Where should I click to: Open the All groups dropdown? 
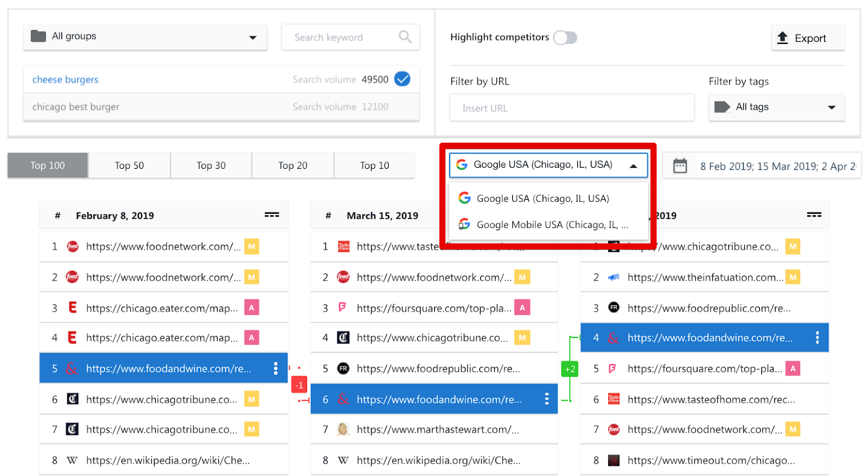click(x=145, y=37)
